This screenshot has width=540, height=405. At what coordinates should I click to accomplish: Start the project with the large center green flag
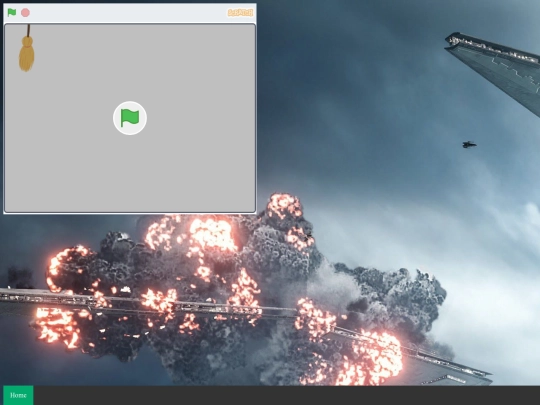[x=130, y=118]
